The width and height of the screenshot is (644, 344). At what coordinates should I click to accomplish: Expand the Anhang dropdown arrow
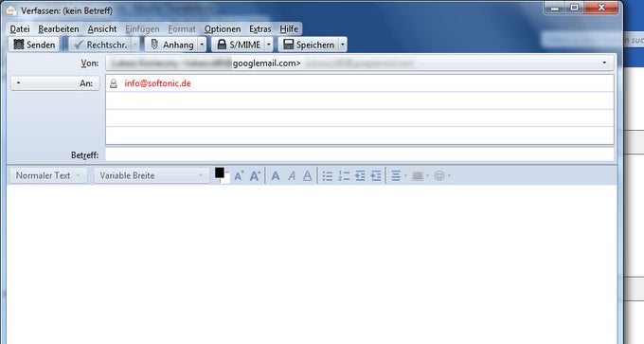(x=202, y=45)
